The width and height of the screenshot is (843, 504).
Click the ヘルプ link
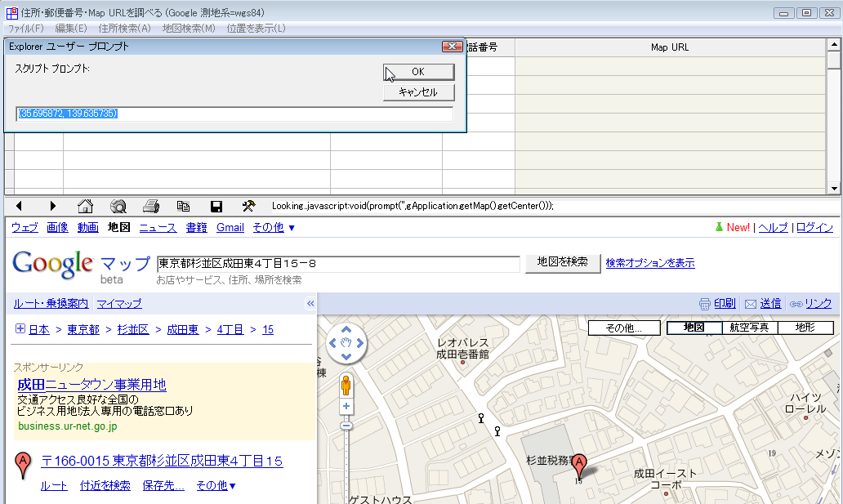[773, 228]
